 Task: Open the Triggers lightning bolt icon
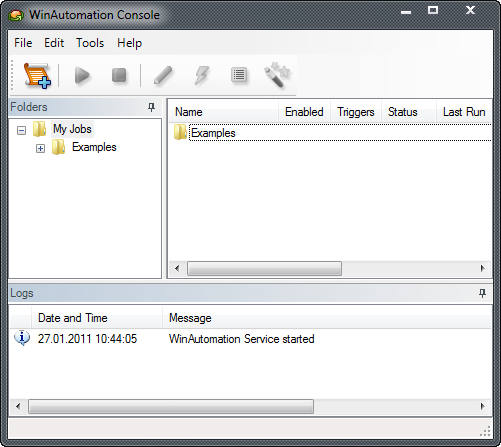[202, 75]
